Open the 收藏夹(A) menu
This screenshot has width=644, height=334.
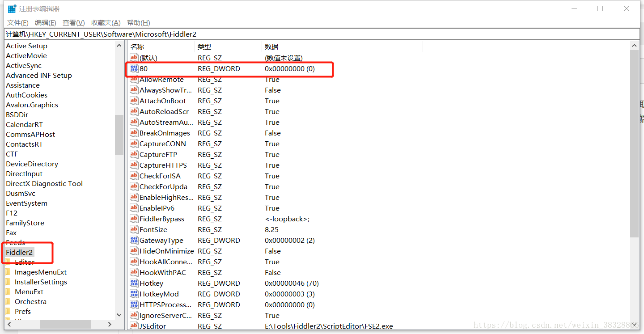click(x=106, y=23)
